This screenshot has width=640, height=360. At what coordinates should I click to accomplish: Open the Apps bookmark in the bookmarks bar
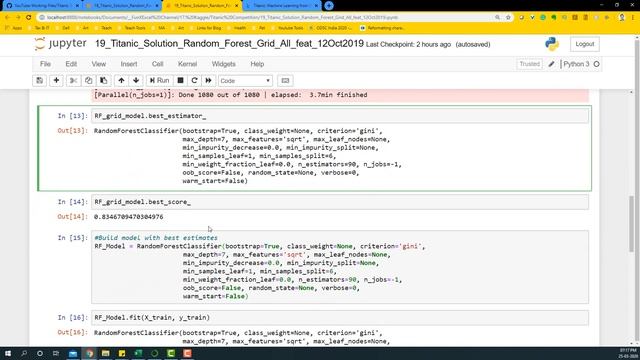pyautogui.click(x=14, y=28)
